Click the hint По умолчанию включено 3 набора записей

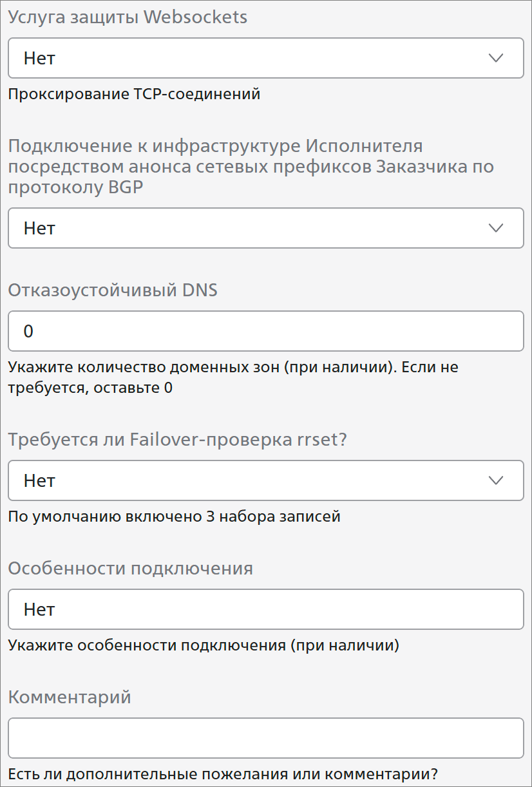click(174, 517)
